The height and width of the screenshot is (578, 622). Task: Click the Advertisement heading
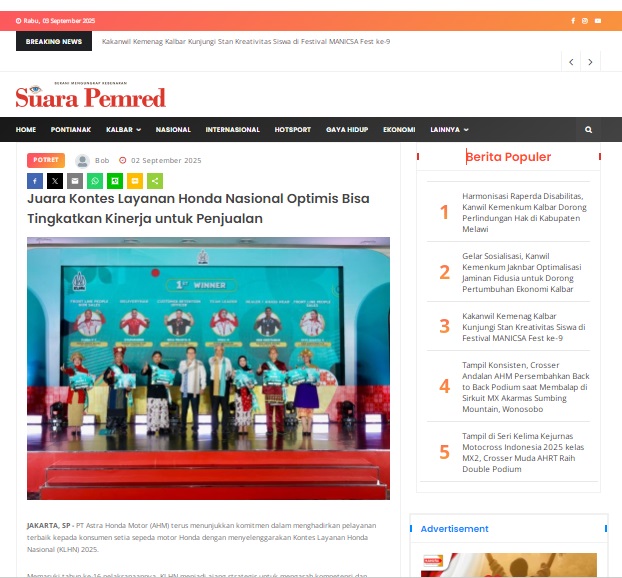[x=455, y=529]
